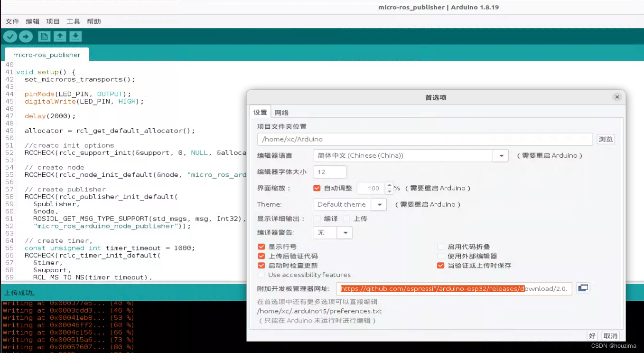This screenshot has width=644, height=353.
Task: Open the 编辑器语言 dropdown
Action: click(x=501, y=155)
